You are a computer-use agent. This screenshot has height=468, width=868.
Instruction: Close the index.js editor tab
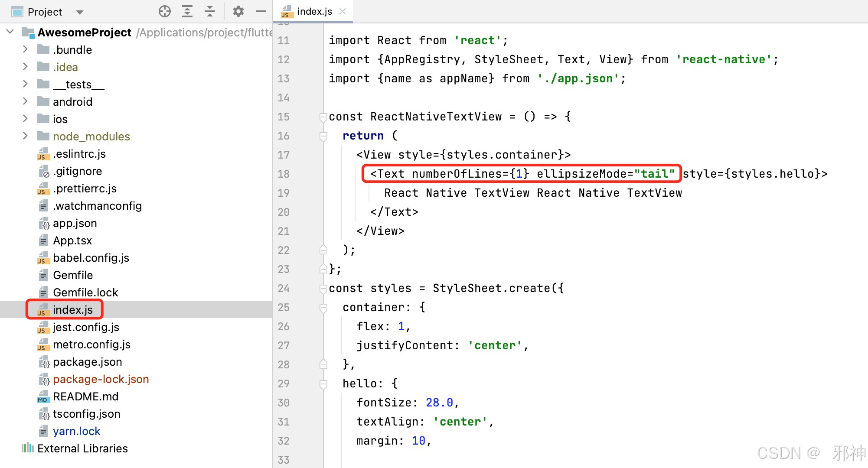343,11
